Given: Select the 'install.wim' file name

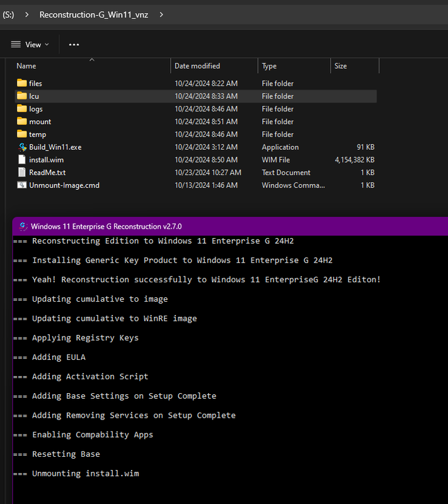Looking at the screenshot, I should [x=46, y=160].
